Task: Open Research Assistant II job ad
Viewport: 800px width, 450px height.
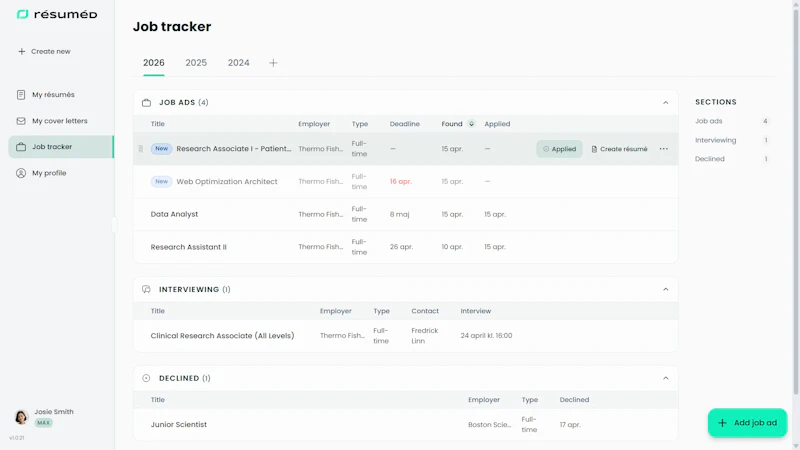Action: click(x=188, y=247)
